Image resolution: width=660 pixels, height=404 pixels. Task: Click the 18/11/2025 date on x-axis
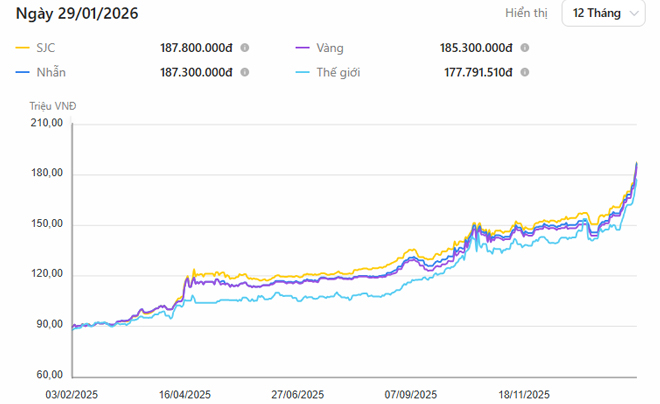coord(526,394)
